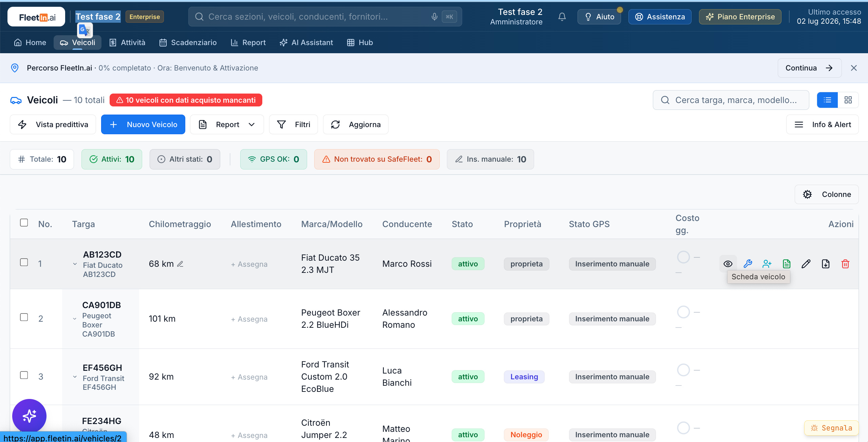Expand the EF456GH row chevron
868x442 pixels.
(x=75, y=377)
